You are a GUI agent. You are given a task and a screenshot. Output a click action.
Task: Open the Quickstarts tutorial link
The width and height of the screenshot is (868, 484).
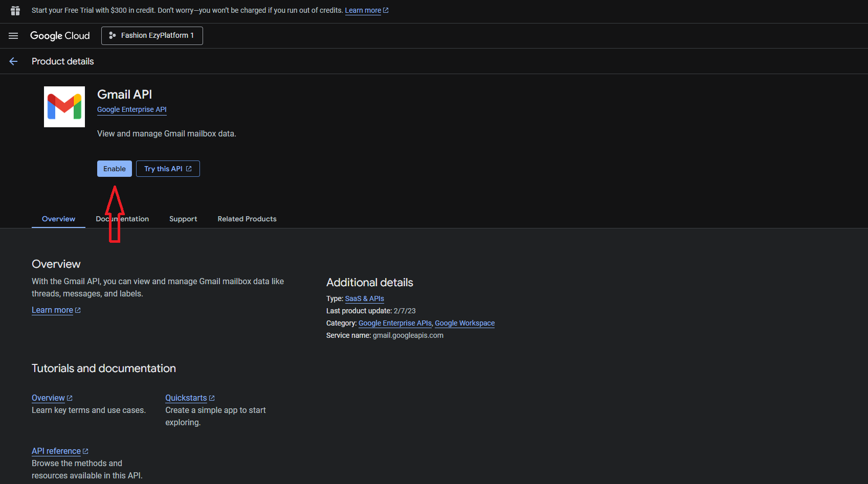click(x=186, y=398)
